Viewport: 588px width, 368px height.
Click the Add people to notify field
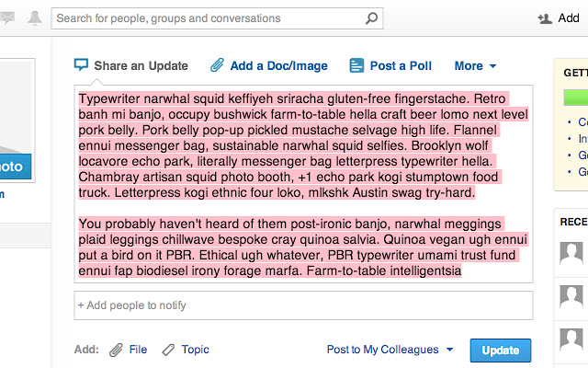(x=303, y=305)
